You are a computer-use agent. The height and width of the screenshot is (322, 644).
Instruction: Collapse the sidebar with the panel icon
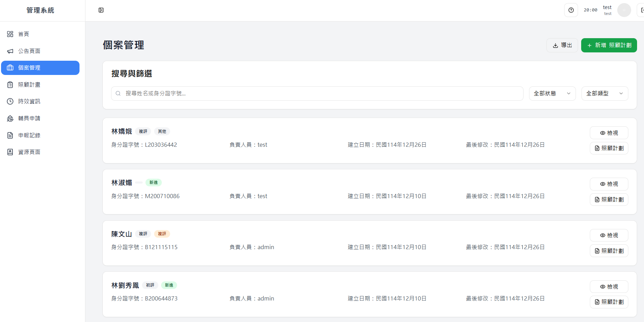click(101, 10)
